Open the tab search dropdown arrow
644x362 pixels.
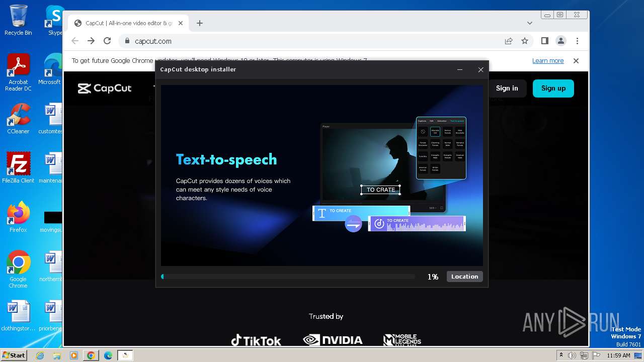[x=529, y=23]
